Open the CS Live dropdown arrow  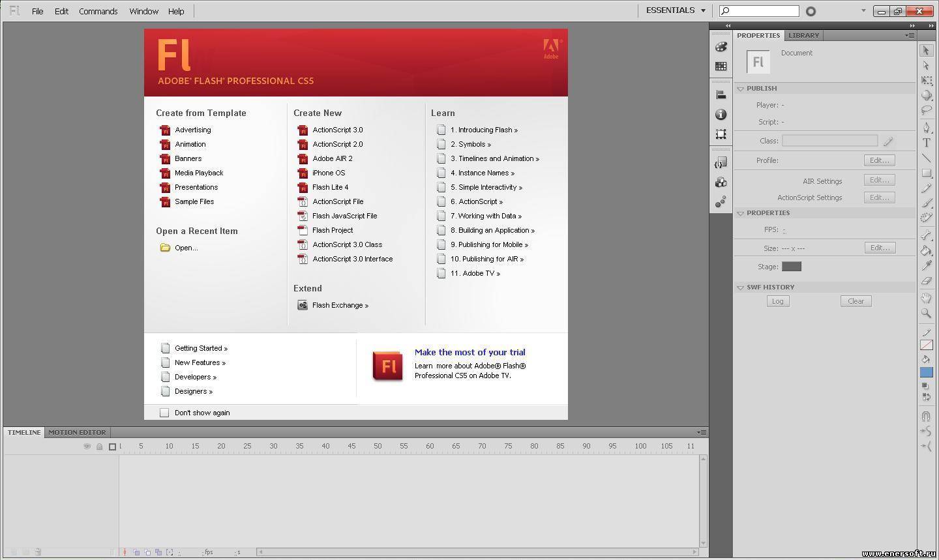click(x=863, y=11)
